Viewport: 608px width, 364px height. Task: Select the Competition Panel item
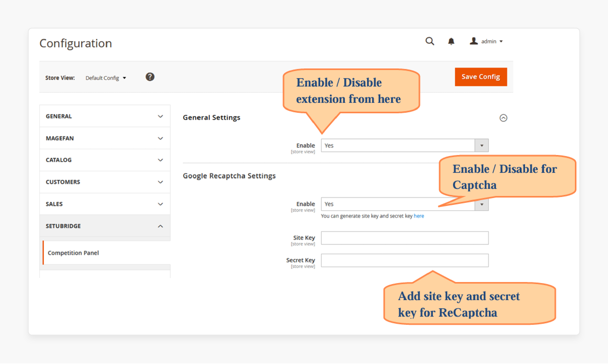[x=106, y=253]
